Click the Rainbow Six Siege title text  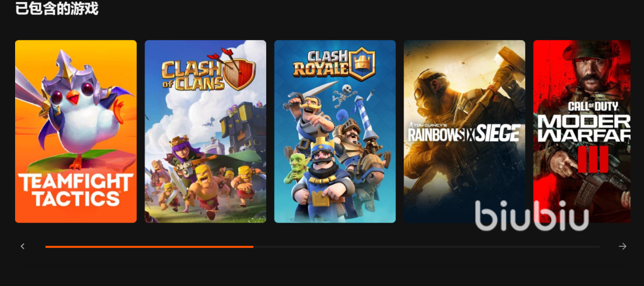pyautogui.click(x=463, y=133)
